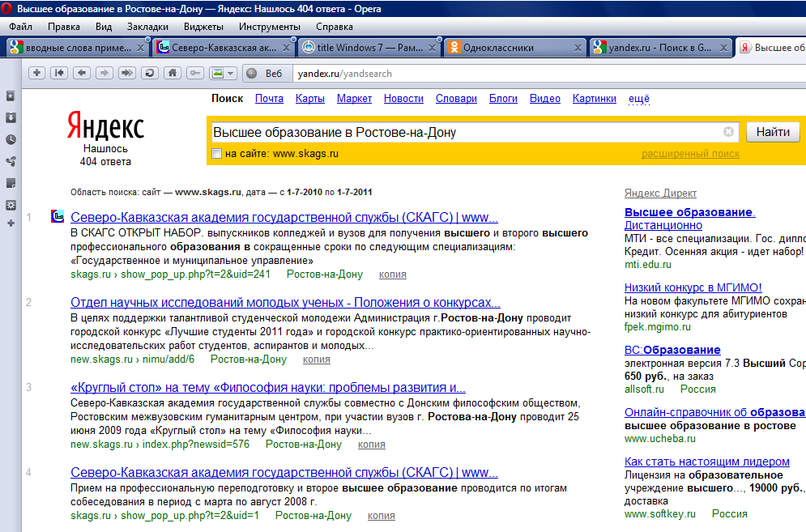This screenshot has width=806, height=532.
Task: Switch to the 'yandex.ru - Поиск в G...' tab
Action: [660, 48]
